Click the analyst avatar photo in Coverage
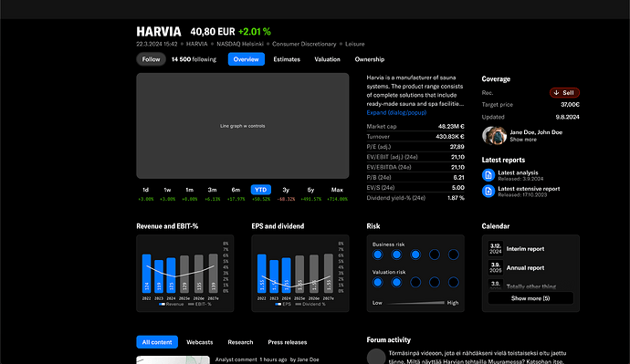The height and width of the screenshot is (364, 630). point(494,136)
